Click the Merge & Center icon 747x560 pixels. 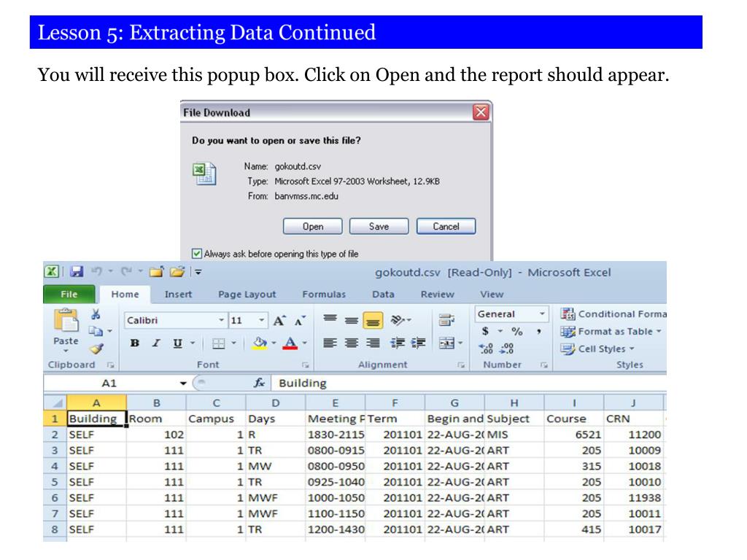446,343
